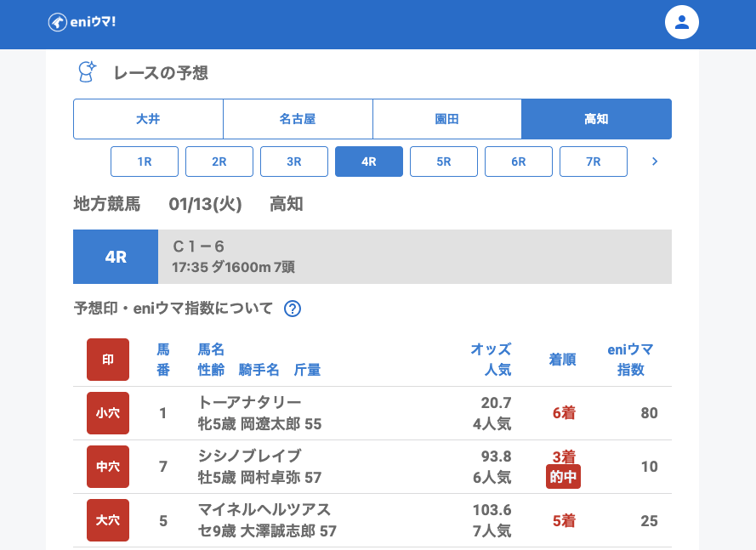The height and width of the screenshot is (550, 756).
Task: Click the 小穴 mark badge
Action: (x=108, y=413)
